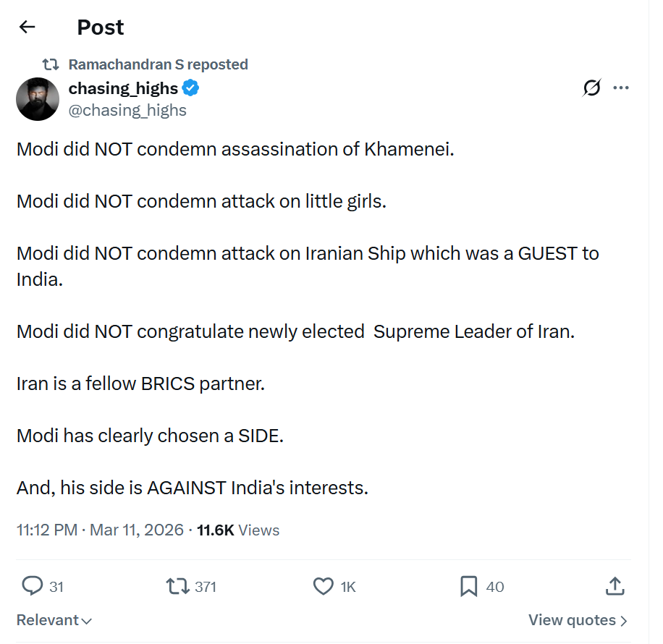663x644 pixels.
Task: Expand the Relevant sort dropdown
Action: click(x=54, y=620)
